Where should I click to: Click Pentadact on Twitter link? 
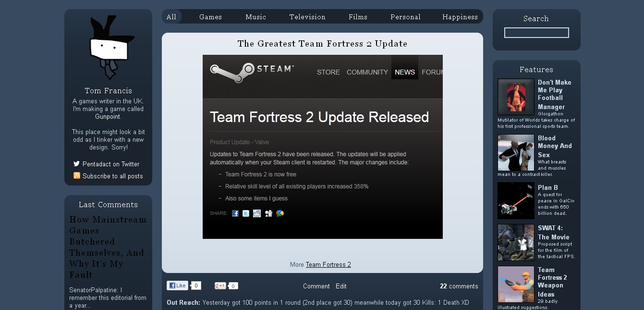click(111, 164)
